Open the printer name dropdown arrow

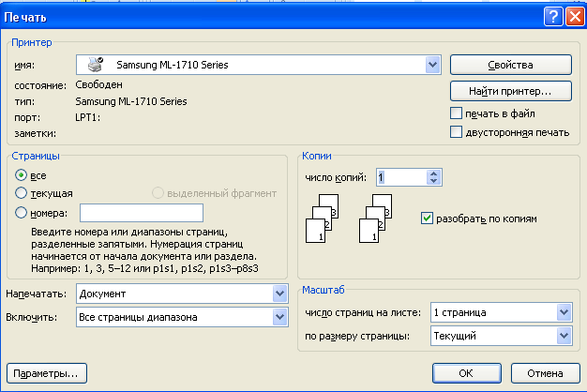(433, 65)
